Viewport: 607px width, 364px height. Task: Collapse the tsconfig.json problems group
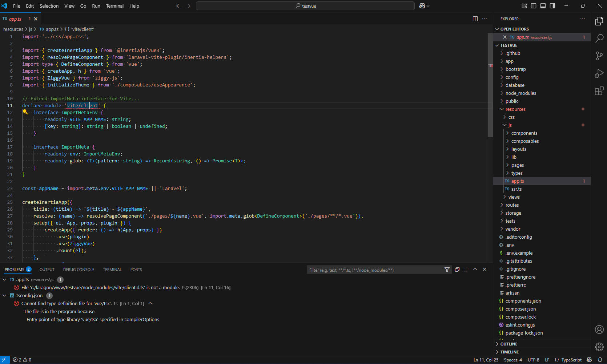point(4,295)
